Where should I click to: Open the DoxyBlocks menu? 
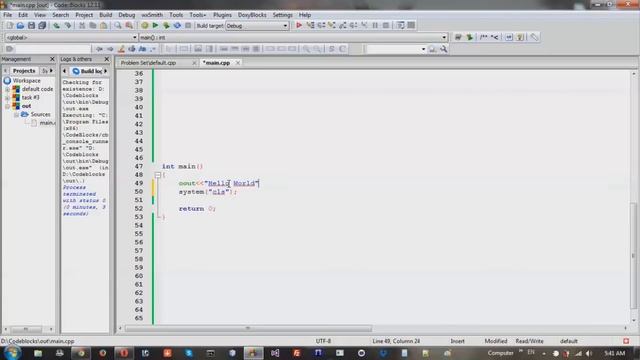[x=252, y=15]
